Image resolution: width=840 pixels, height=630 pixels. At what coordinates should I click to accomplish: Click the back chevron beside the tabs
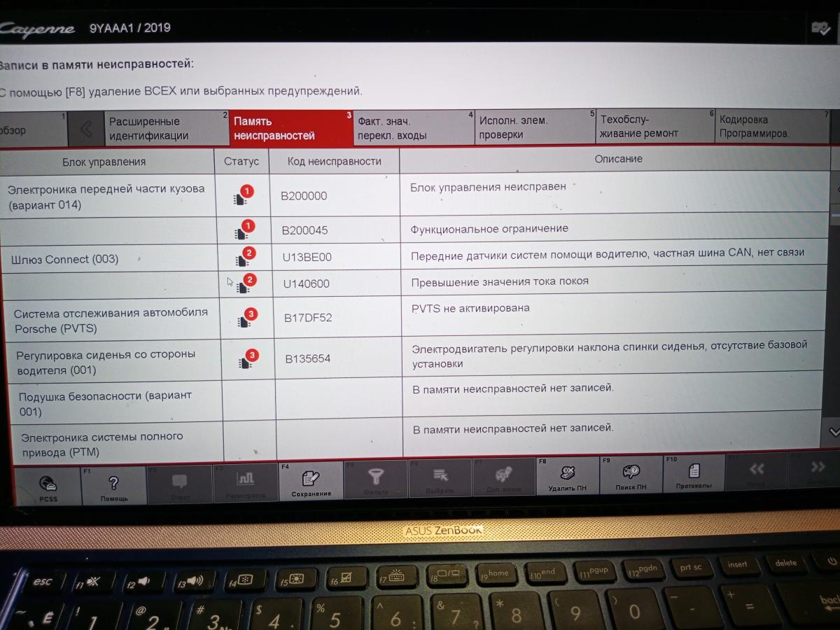coord(86,129)
